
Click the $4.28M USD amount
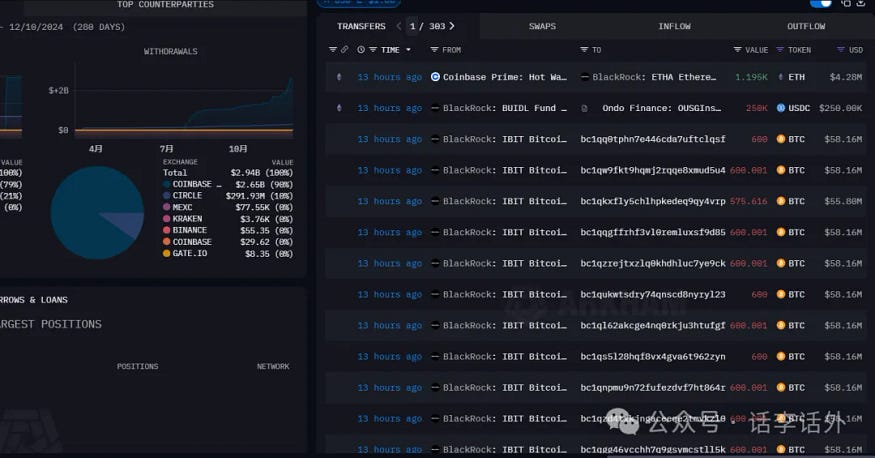[845, 77]
